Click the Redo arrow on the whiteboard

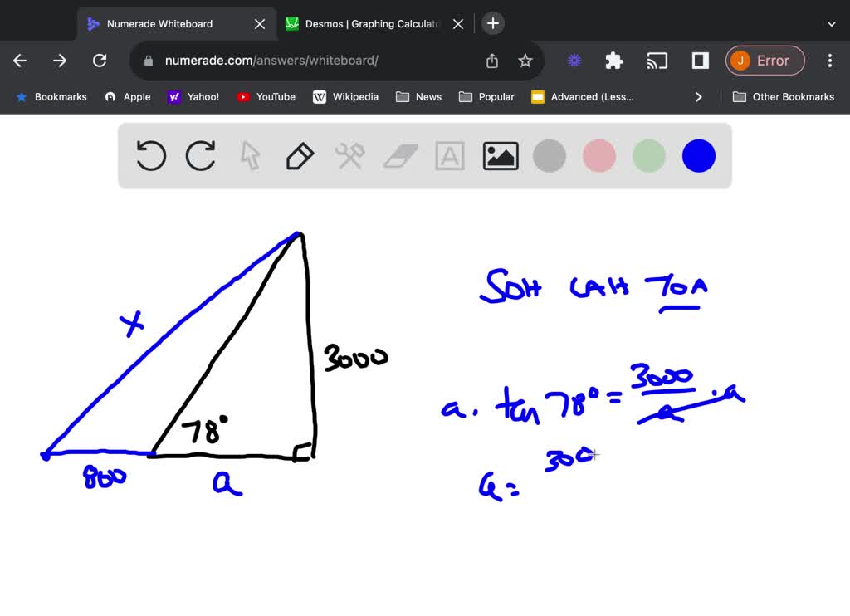tap(200, 155)
